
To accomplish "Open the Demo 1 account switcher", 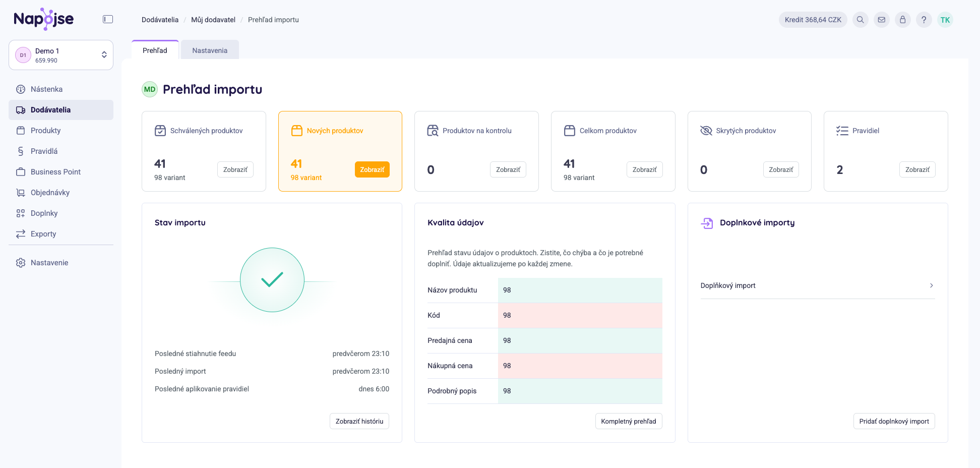I will pyautogui.click(x=61, y=55).
